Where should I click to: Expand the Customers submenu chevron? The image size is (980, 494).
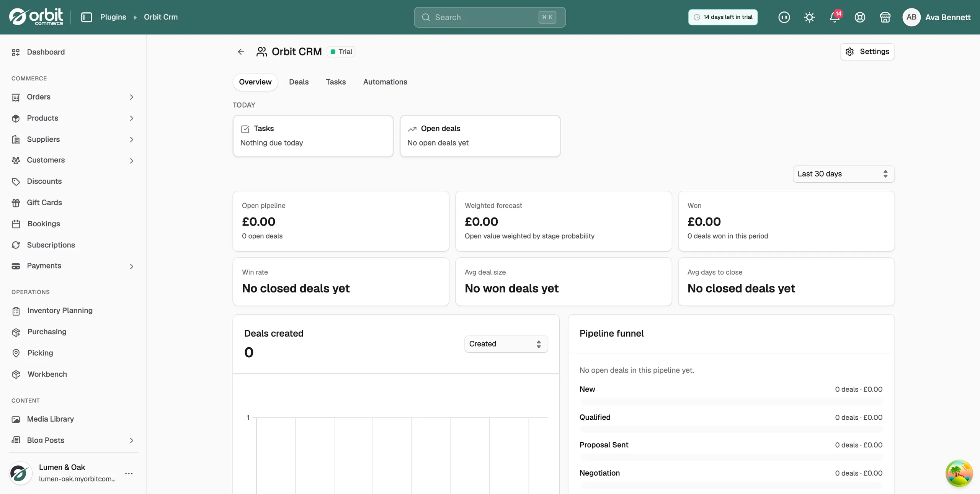coord(132,161)
